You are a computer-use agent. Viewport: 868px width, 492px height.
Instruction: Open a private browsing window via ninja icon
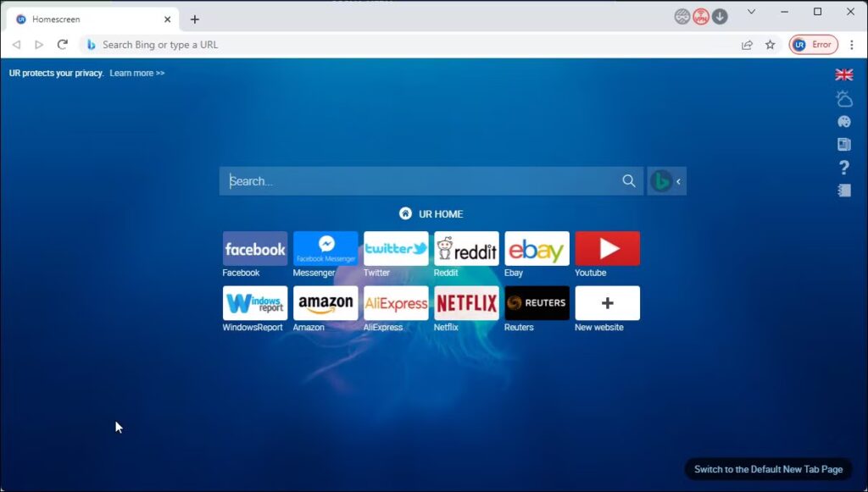(x=682, y=16)
